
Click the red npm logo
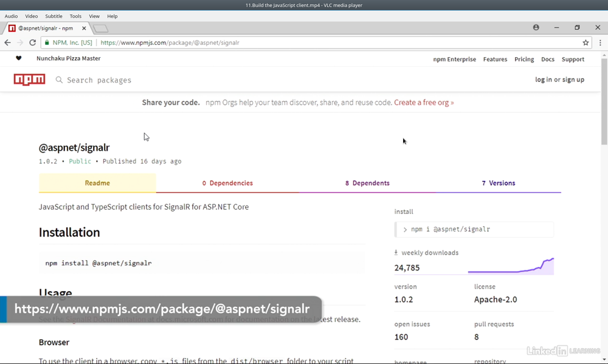coord(29,80)
